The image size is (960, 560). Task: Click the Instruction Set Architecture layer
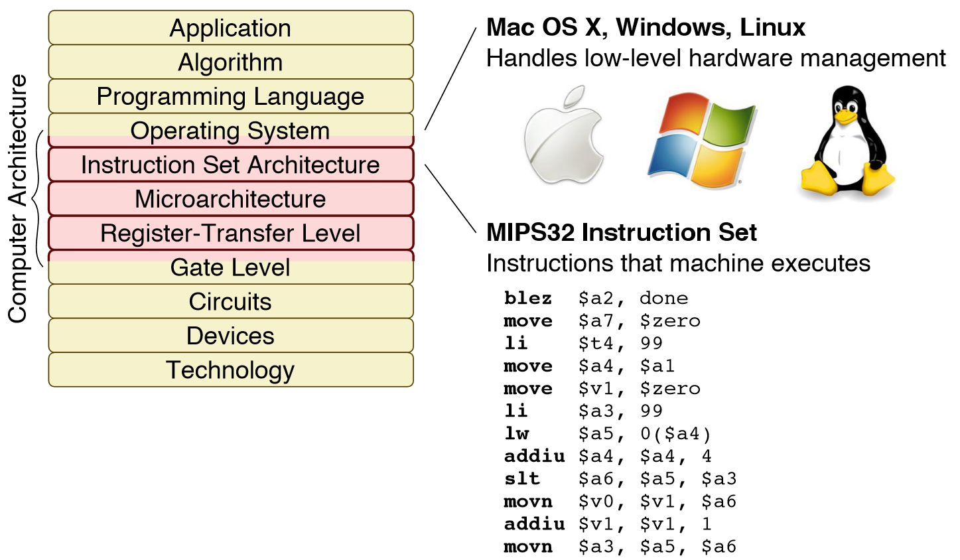coord(231,165)
